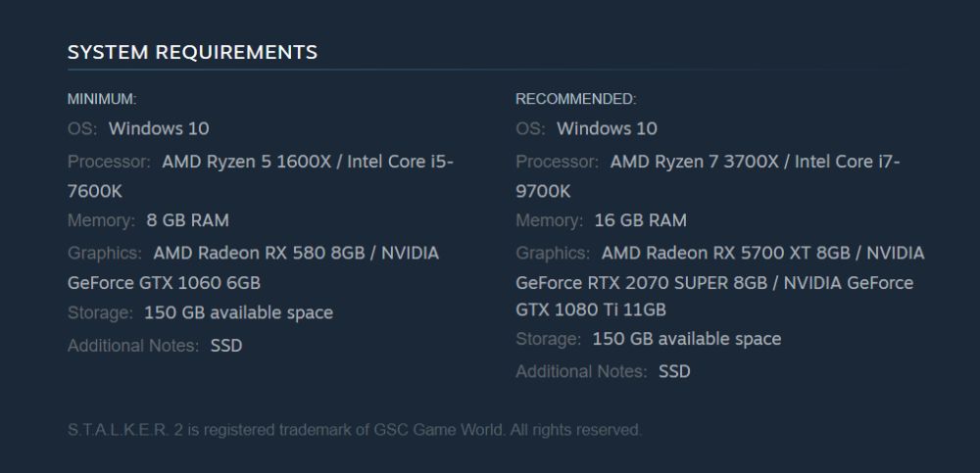Click the 8 GB RAM memory value

pyautogui.click(x=187, y=220)
